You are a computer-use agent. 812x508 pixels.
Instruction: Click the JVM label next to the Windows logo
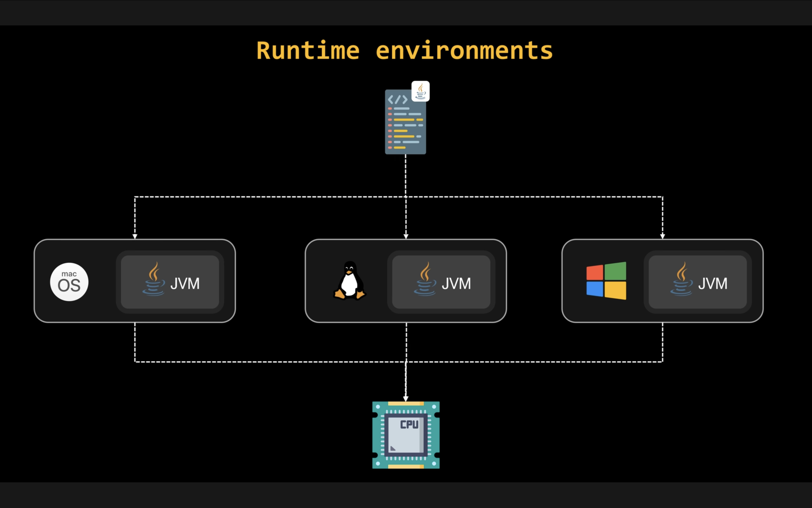click(713, 284)
